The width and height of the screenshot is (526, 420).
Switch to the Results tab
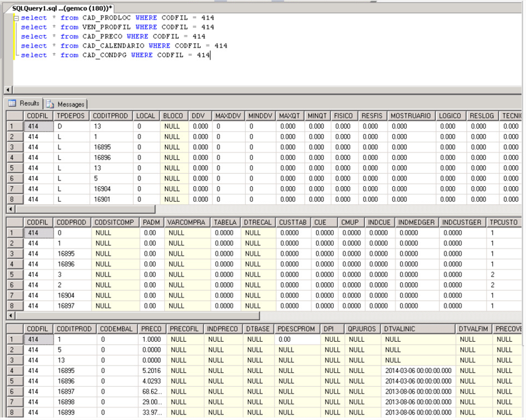pos(24,103)
